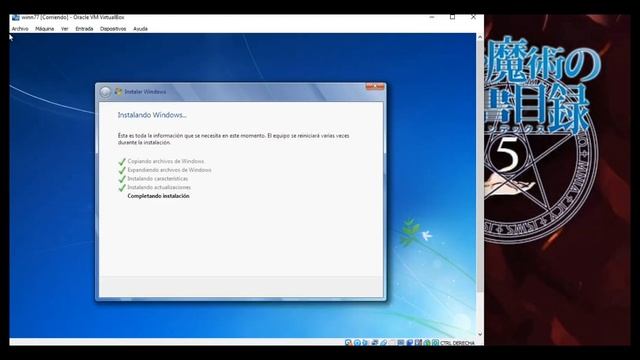Click the back arrow in Instalar Windows dialog
Screen dimensions: 640x360
(105, 92)
